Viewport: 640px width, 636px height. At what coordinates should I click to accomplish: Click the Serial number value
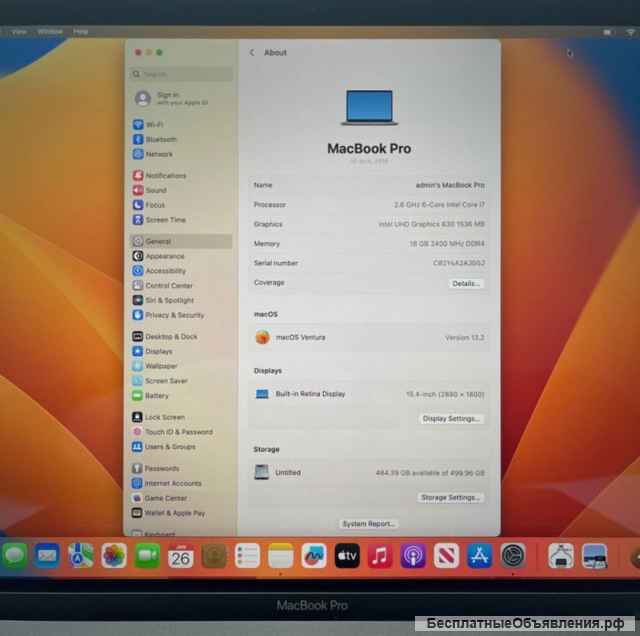click(459, 263)
